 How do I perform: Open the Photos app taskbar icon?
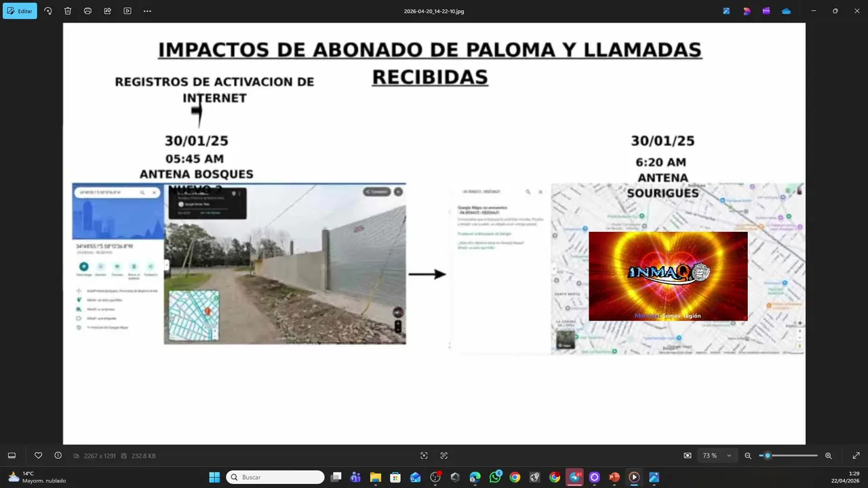pos(654,477)
